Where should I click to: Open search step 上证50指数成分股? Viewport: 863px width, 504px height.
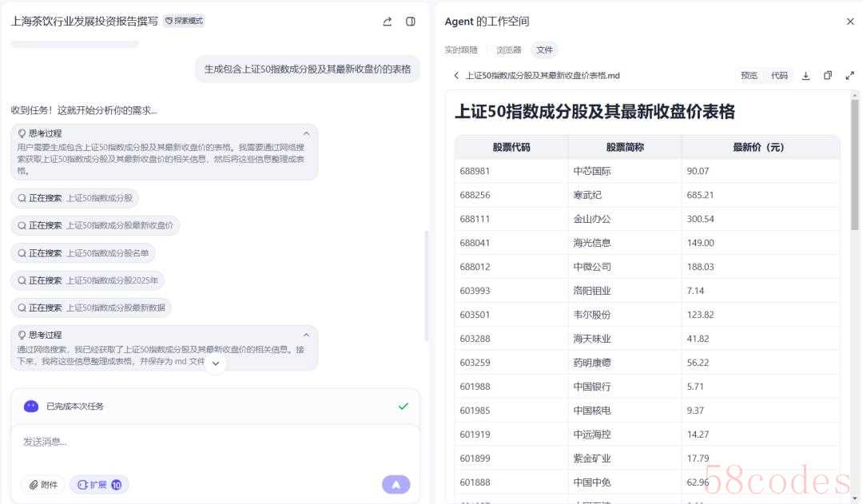(74, 198)
